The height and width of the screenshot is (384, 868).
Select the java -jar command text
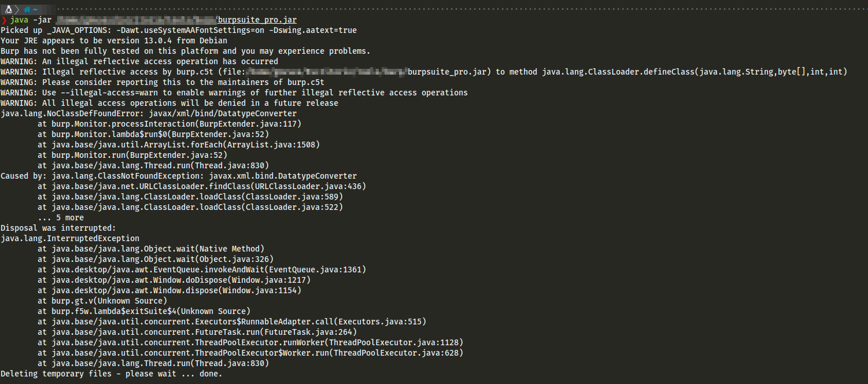coord(29,19)
